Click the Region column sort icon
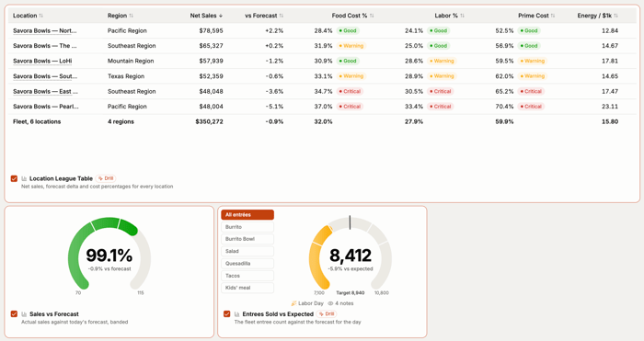This screenshot has height=341, width=644. 131,16
